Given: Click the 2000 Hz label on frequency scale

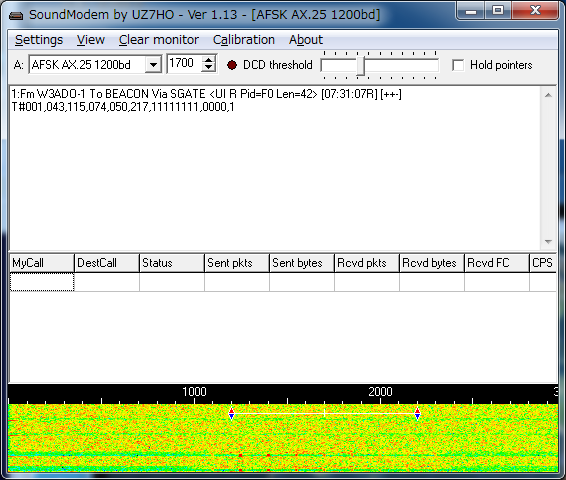Looking at the screenshot, I should (380, 392).
